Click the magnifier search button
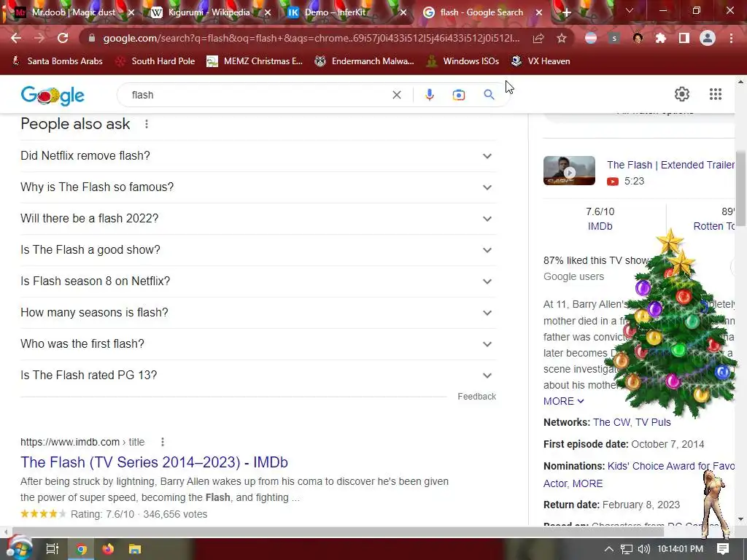Screen dimensions: 747x560 (x=489, y=95)
